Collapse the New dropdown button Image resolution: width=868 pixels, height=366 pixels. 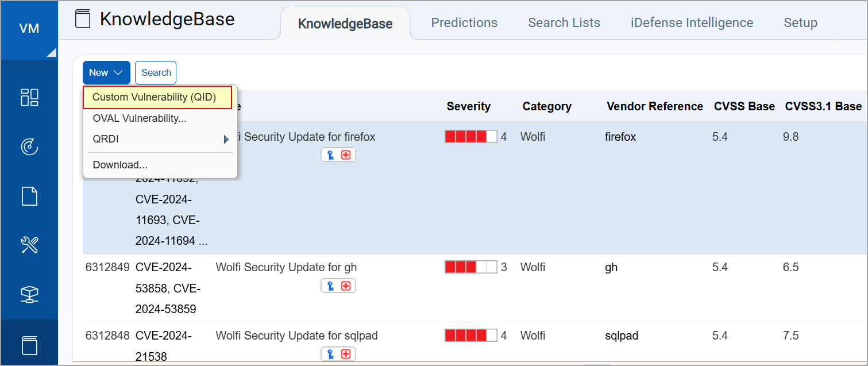(x=106, y=72)
